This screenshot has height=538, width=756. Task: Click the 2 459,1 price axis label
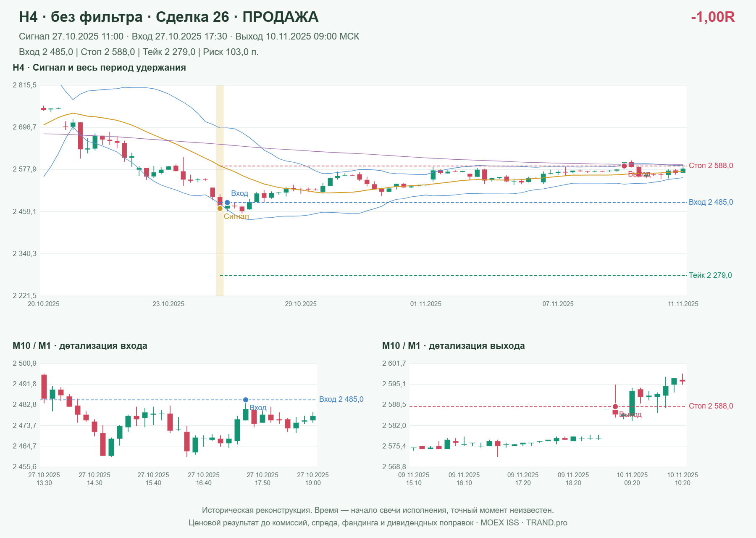pyautogui.click(x=24, y=211)
